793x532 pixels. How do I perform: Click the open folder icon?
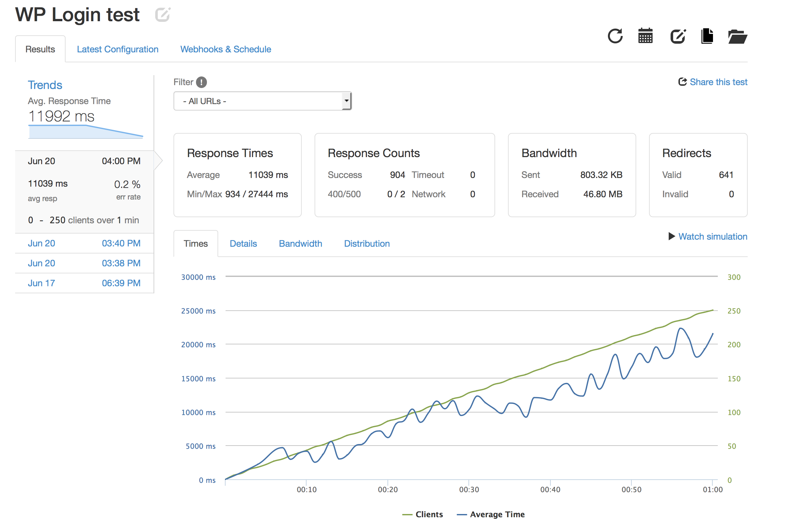(x=738, y=37)
